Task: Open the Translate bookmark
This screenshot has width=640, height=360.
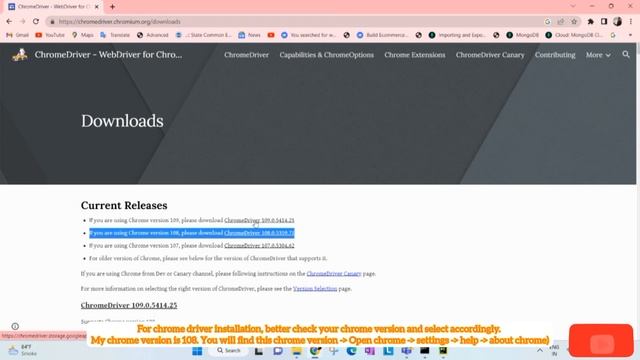Action: 115,35
